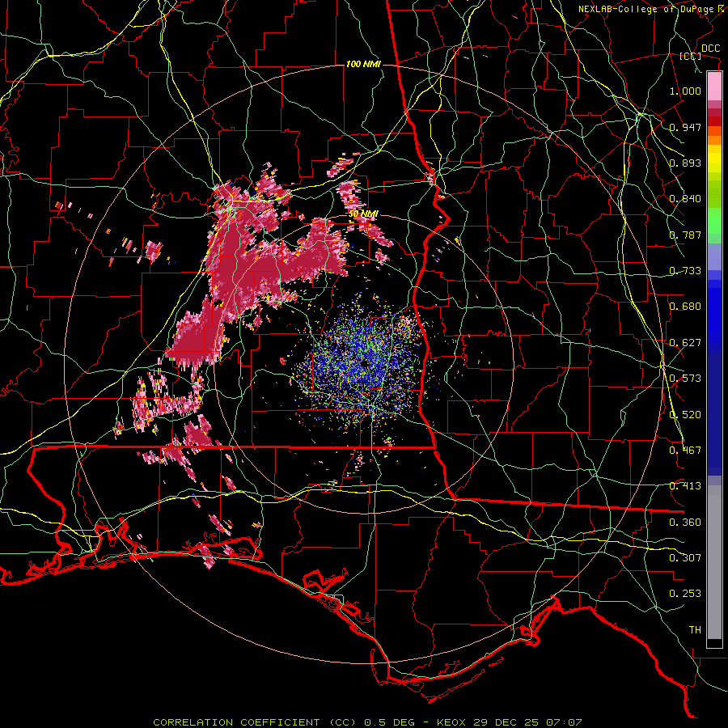The image size is (728, 728).
Task: Select the 0.467 scale label
Action: pos(685,451)
